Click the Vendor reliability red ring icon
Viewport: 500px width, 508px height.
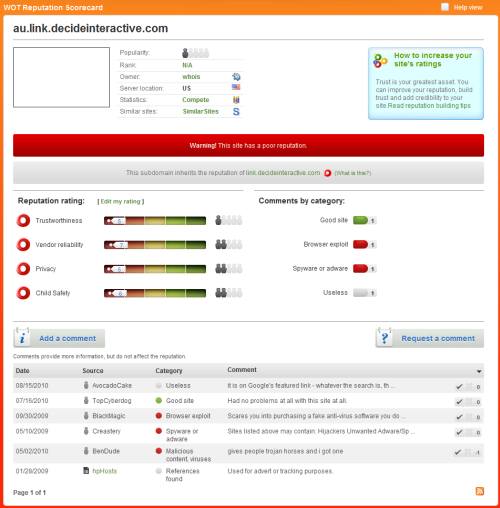pos(23,245)
